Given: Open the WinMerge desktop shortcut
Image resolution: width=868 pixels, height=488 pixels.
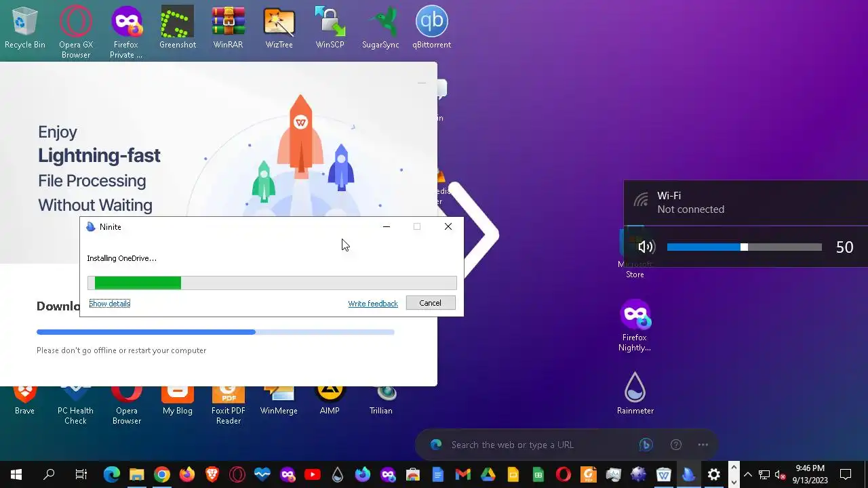Looking at the screenshot, I should (279, 401).
